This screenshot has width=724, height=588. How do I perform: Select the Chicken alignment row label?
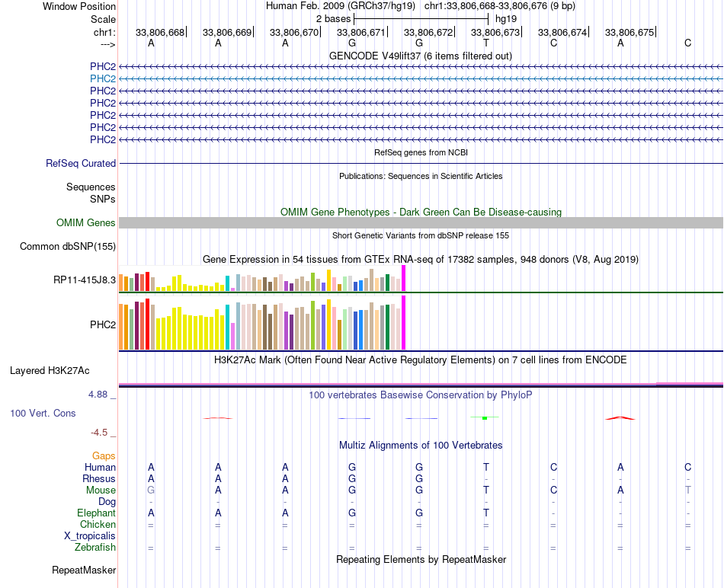tap(98, 524)
